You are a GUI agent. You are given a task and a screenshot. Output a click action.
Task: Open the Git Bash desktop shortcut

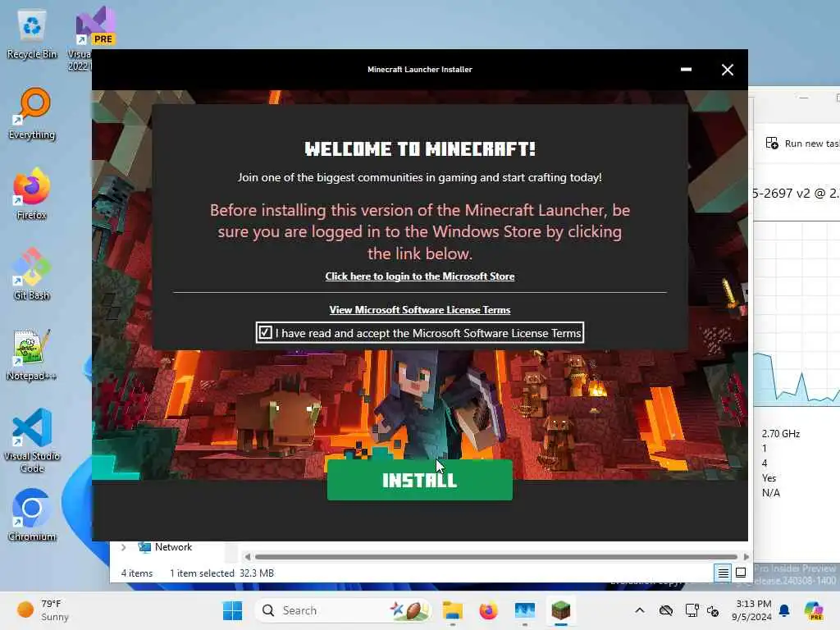pyautogui.click(x=32, y=274)
